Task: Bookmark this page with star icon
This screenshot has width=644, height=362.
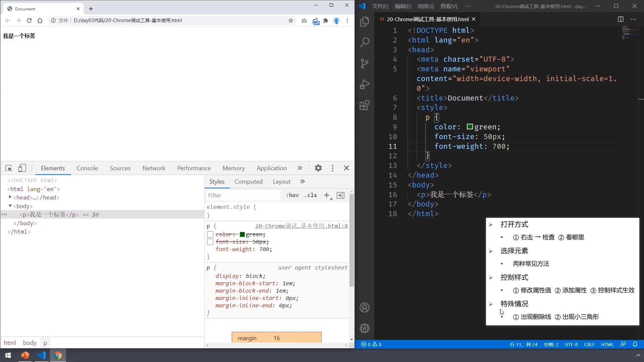Action: tap(290, 20)
